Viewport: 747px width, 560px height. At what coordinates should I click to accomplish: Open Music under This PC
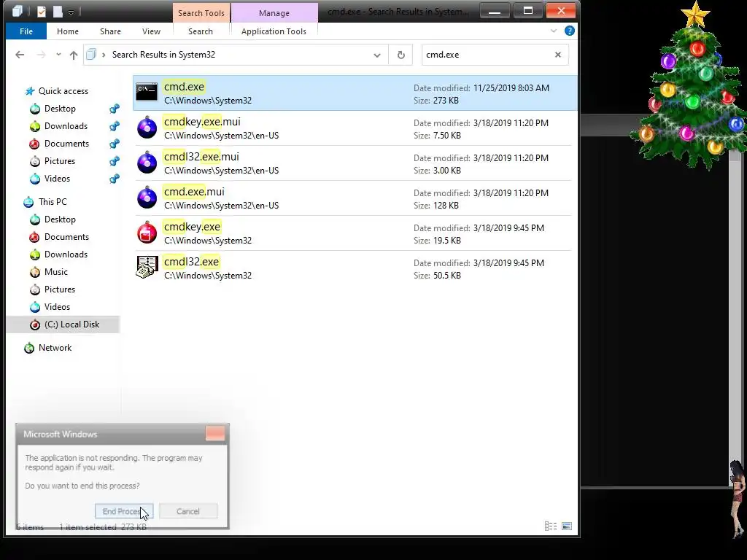[x=55, y=272]
